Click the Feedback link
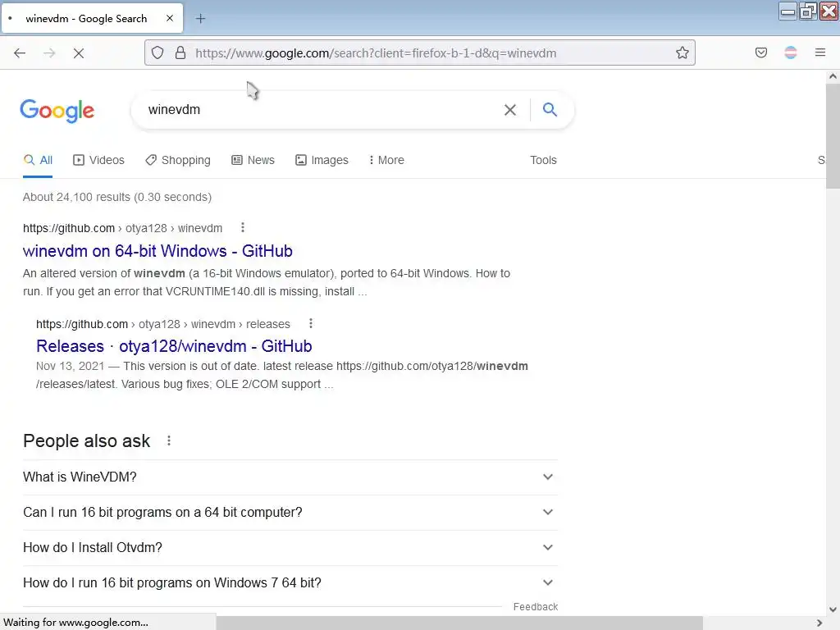 (536, 607)
